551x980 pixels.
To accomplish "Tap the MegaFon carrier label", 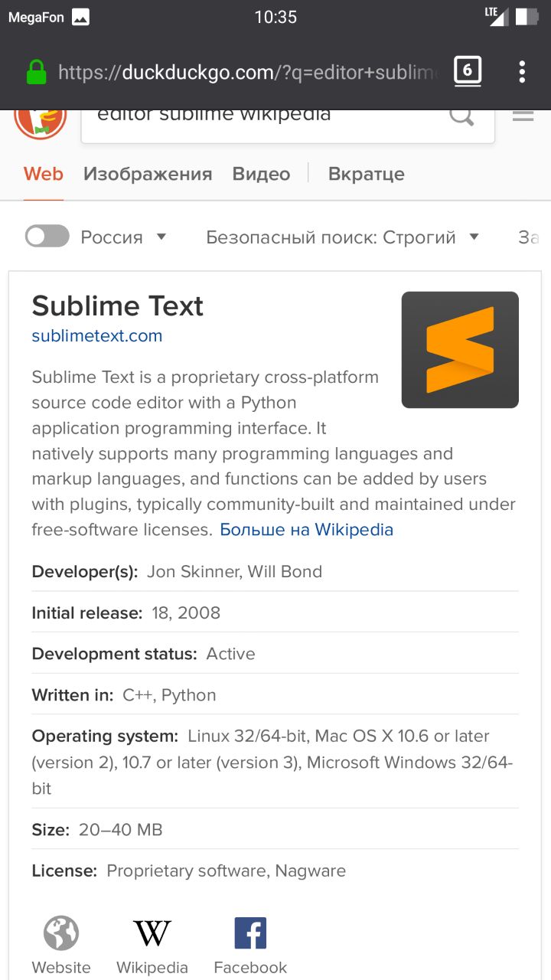I will pos(36,18).
